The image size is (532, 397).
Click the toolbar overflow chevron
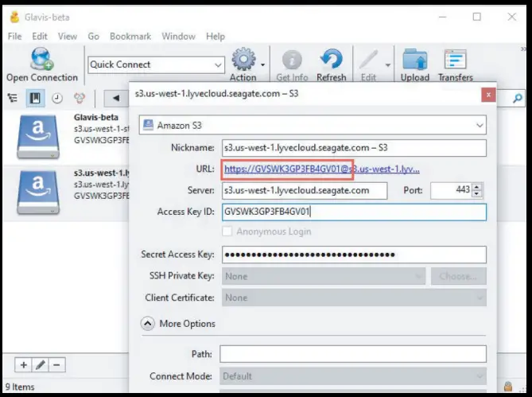coord(522,49)
